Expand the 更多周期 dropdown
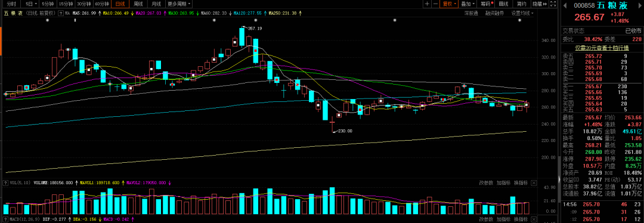Screen dimensions: 644x223 click(x=179, y=4)
